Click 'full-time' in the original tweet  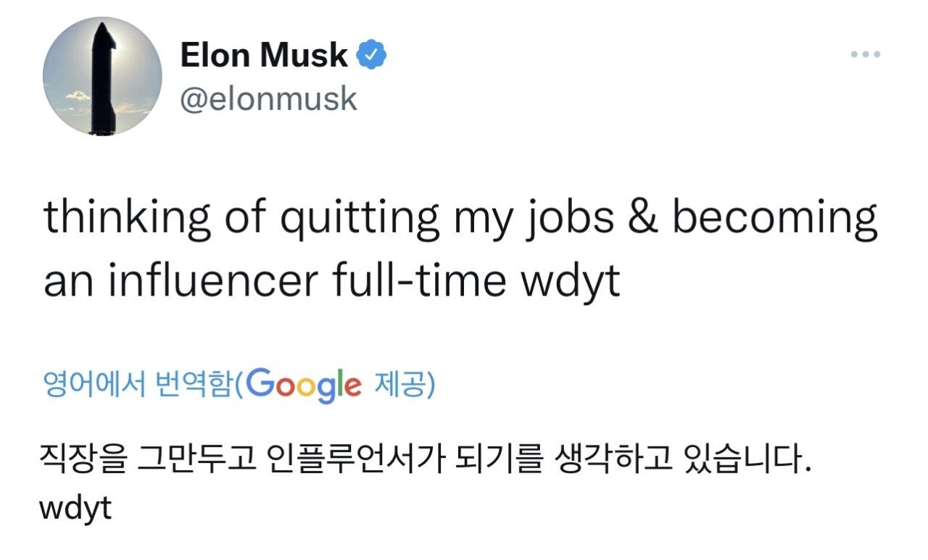(x=419, y=282)
